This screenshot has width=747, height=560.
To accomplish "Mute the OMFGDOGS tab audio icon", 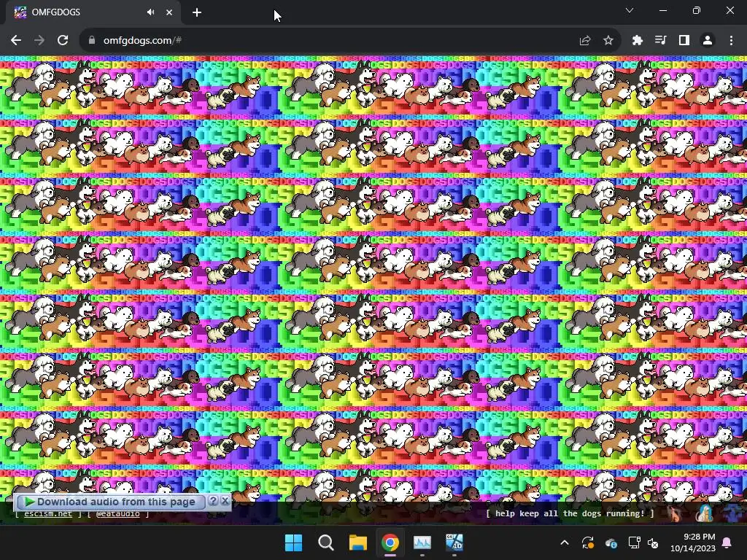I will point(150,12).
